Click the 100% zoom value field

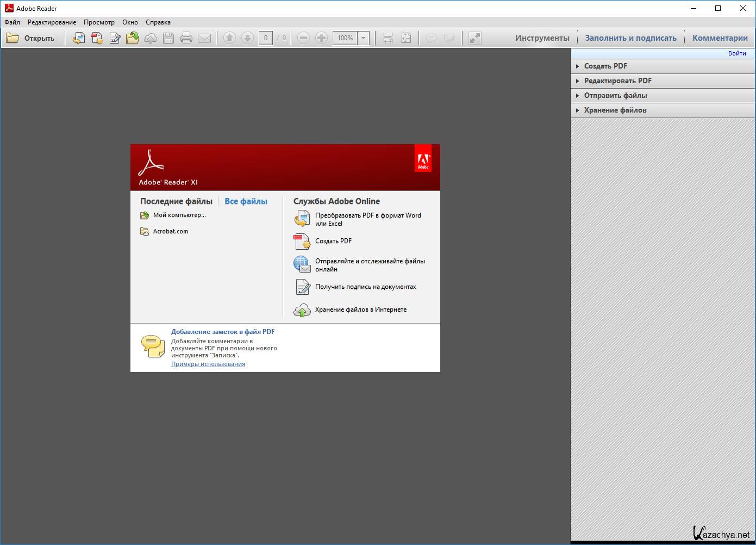tap(345, 38)
